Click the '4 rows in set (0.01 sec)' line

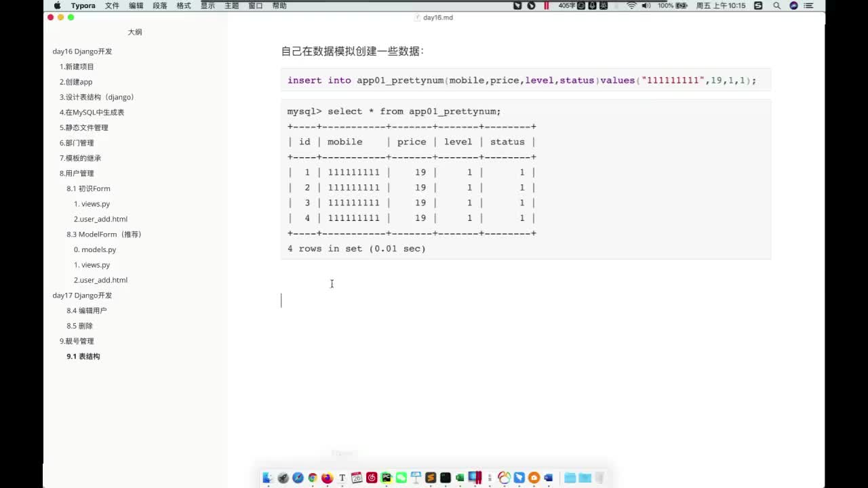point(357,249)
